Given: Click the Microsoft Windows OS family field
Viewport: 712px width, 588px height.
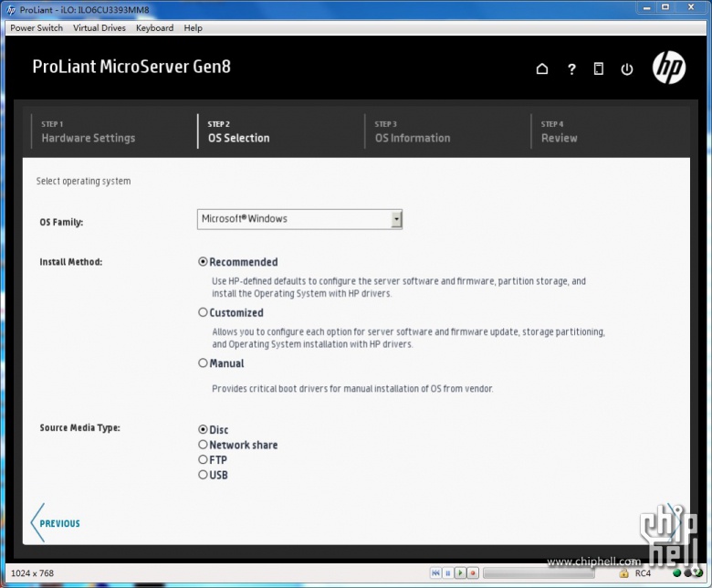Looking at the screenshot, I should [x=299, y=219].
